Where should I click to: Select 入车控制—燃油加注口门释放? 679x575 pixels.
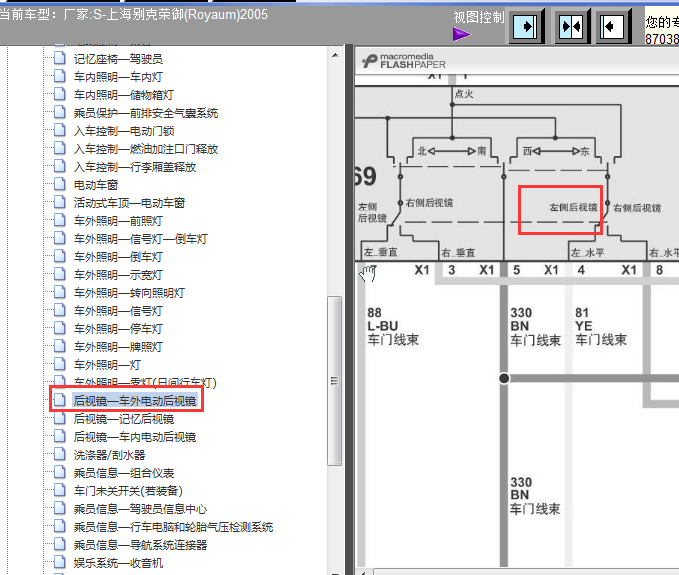146,149
